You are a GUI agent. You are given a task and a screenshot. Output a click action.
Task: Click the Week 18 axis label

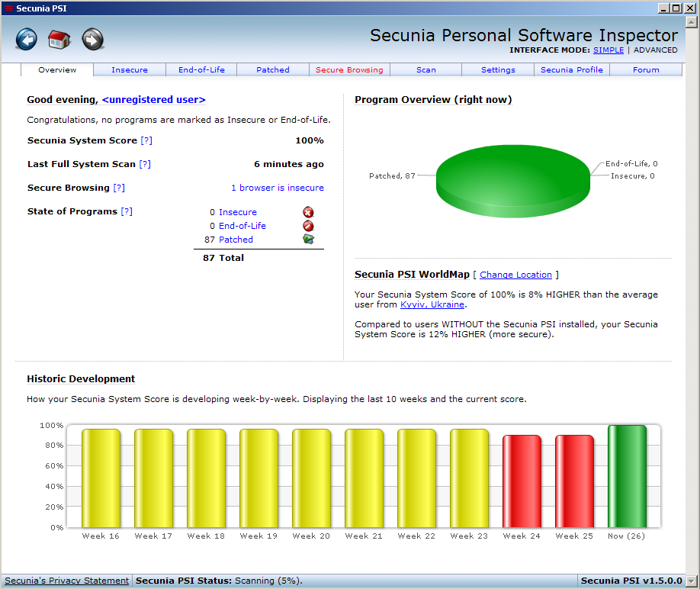pyautogui.click(x=206, y=536)
